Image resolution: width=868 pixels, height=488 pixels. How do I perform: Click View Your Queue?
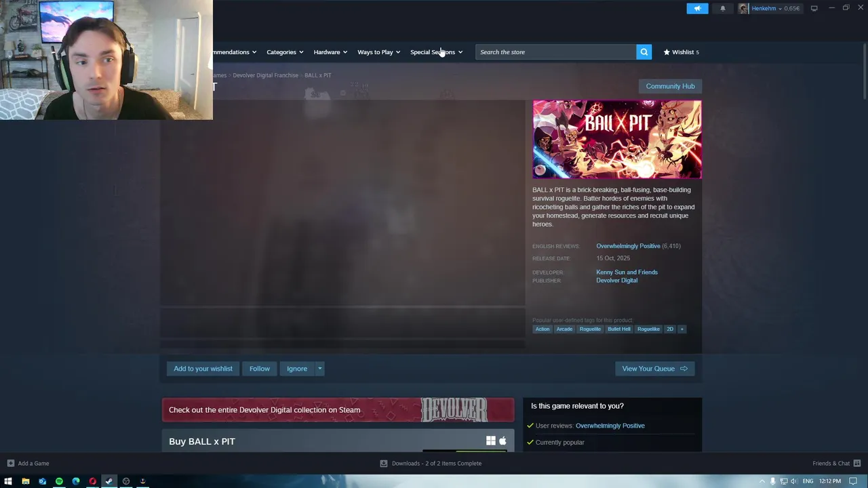[654, 369]
